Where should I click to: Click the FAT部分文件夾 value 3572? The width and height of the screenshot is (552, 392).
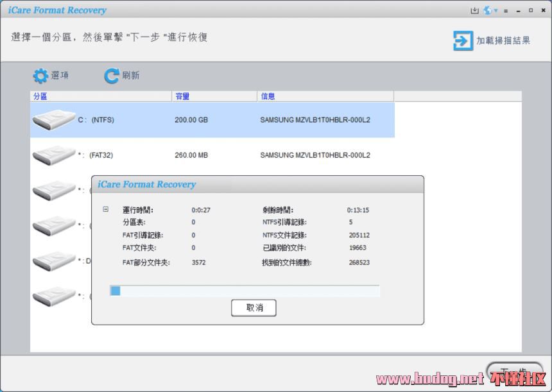[x=198, y=262]
